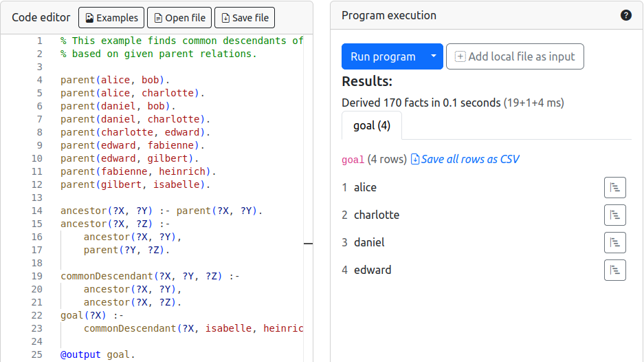
Task: Click parent(?Y, ?Z) on line 17
Action: (126, 250)
